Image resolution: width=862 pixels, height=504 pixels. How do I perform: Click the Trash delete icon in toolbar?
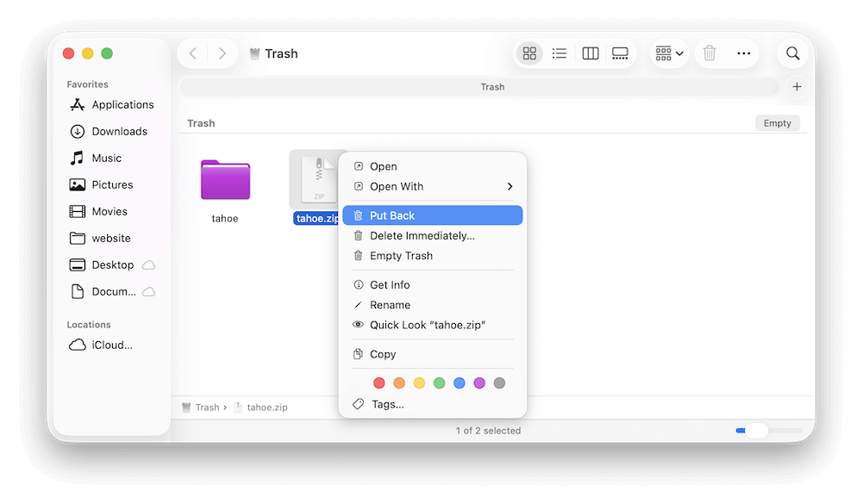709,53
